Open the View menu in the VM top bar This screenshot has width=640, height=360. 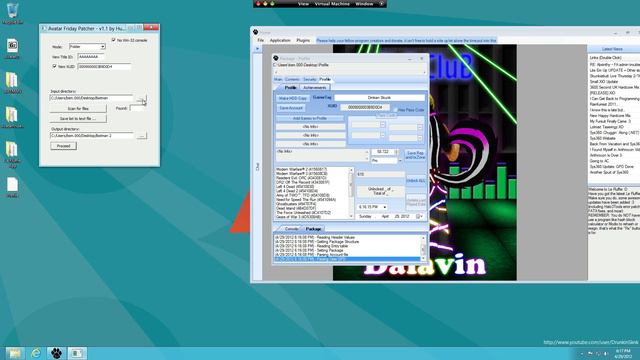tap(303, 4)
